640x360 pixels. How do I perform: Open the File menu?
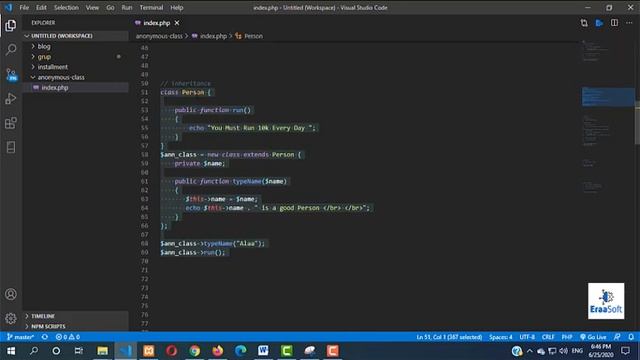pyautogui.click(x=24, y=7)
